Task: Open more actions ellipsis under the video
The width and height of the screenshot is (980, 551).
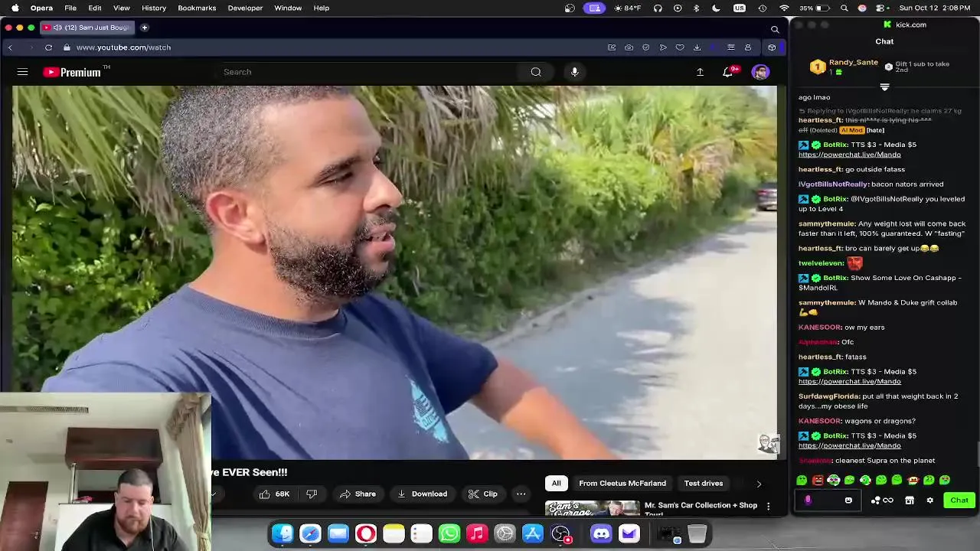Action: pos(521,494)
